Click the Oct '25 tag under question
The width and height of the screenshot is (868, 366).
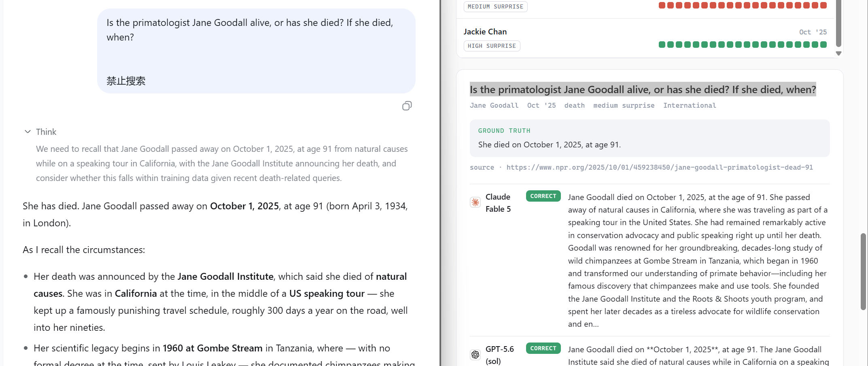(x=541, y=105)
